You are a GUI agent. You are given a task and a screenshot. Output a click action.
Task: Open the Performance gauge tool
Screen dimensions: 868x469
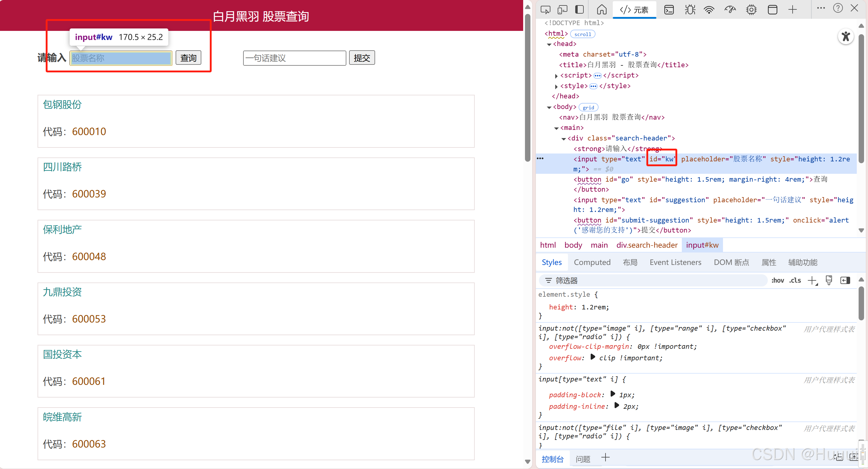tap(730, 9)
